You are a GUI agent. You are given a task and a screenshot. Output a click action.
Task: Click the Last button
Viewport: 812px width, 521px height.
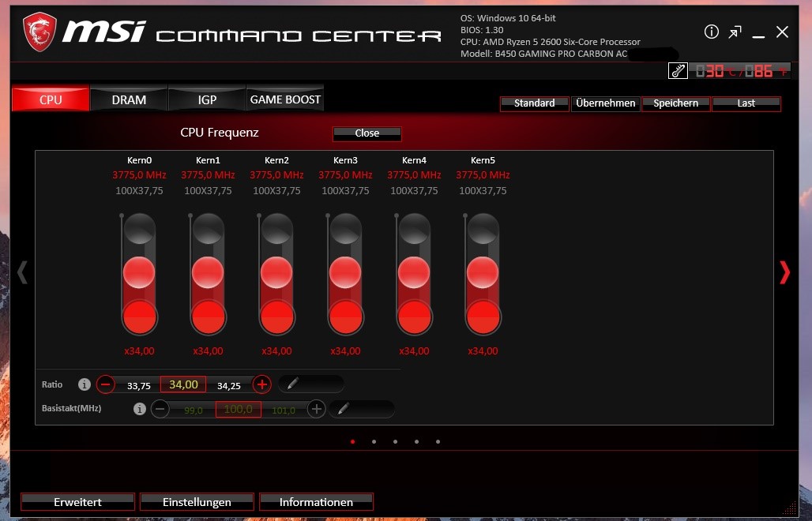tap(746, 103)
